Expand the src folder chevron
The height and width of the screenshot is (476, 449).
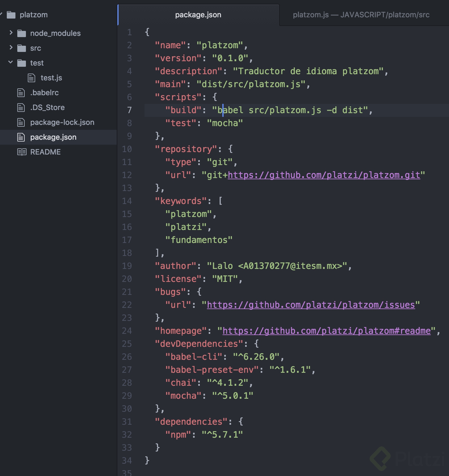pos(11,47)
